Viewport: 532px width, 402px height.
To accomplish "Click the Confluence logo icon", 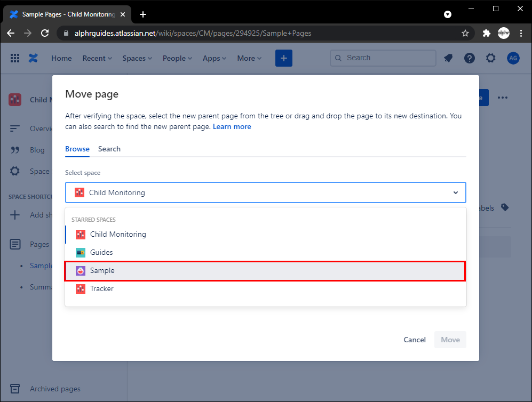I will pos(33,58).
